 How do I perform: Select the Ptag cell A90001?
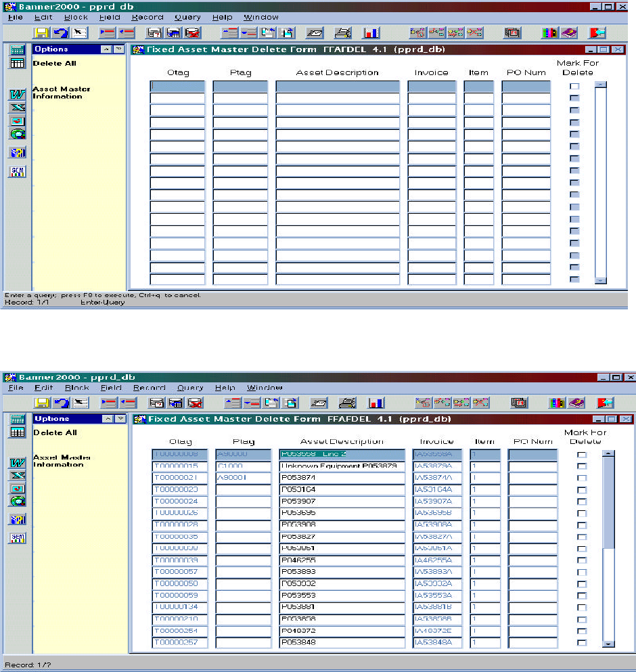[244, 477]
